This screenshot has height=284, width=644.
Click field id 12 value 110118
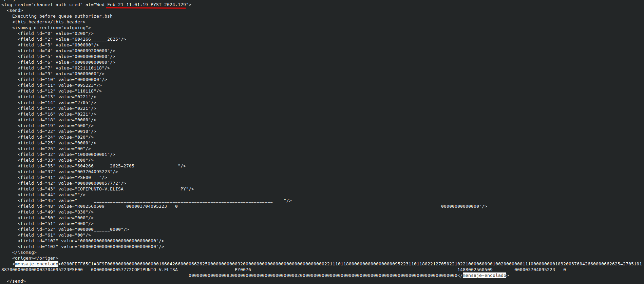[x=60, y=91]
